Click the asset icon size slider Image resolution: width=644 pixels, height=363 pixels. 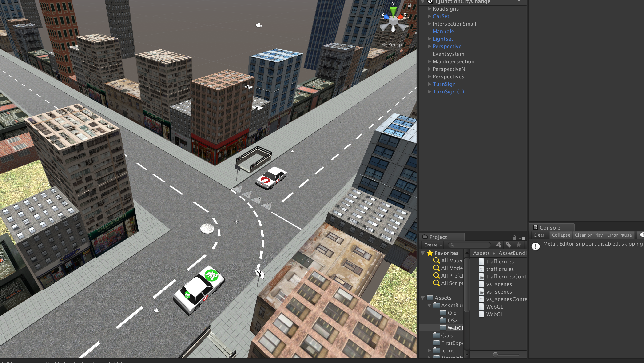(495, 355)
